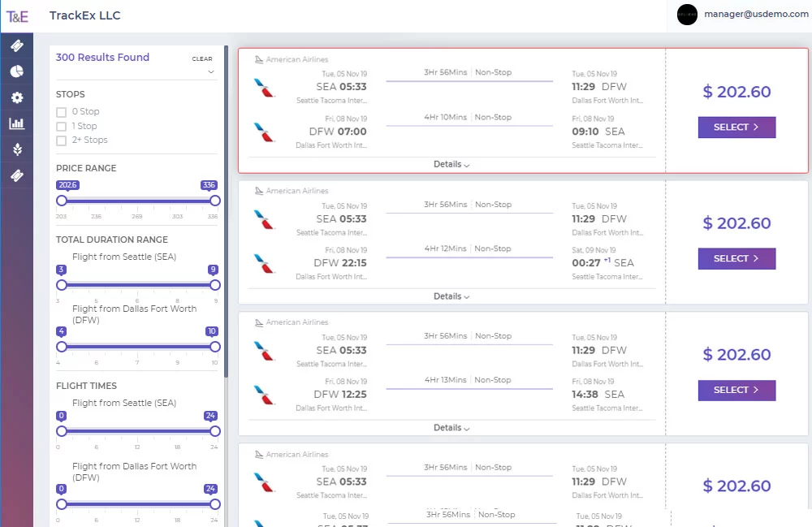Click the PRICE RANGE section label

click(86, 168)
